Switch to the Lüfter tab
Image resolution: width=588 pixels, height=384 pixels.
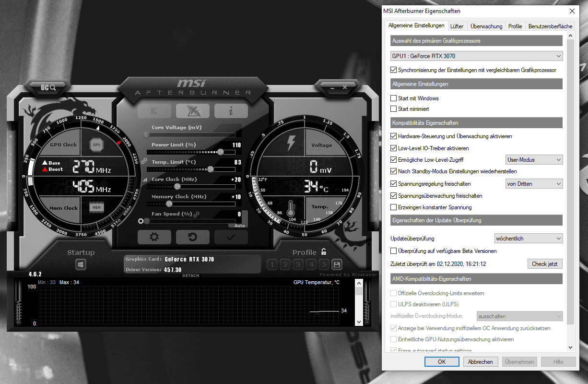click(457, 26)
